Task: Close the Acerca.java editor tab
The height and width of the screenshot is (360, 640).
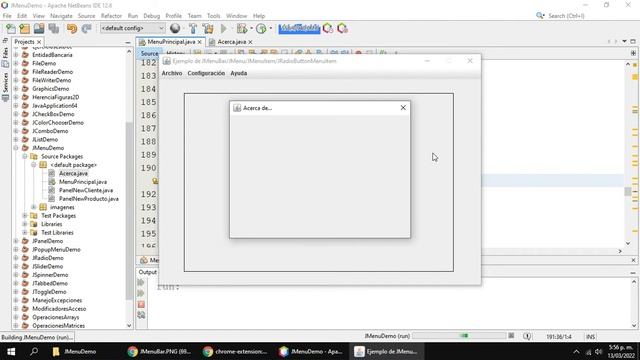Action: click(250, 42)
